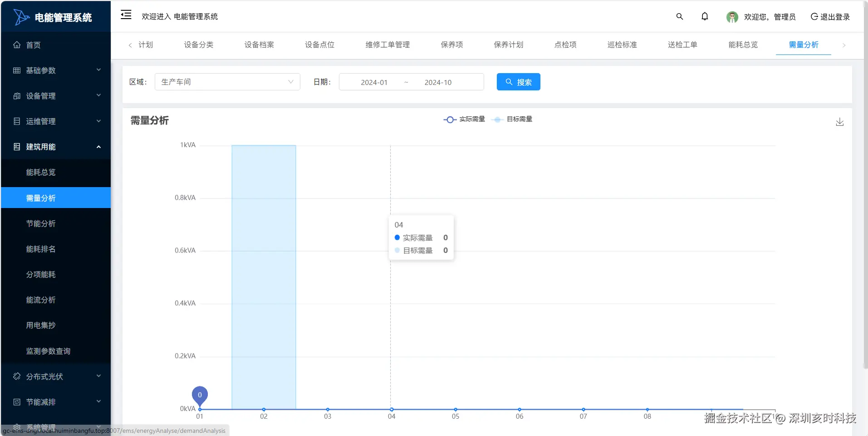
Task: Click the 运维管理 icon in sidebar
Action: click(x=17, y=121)
